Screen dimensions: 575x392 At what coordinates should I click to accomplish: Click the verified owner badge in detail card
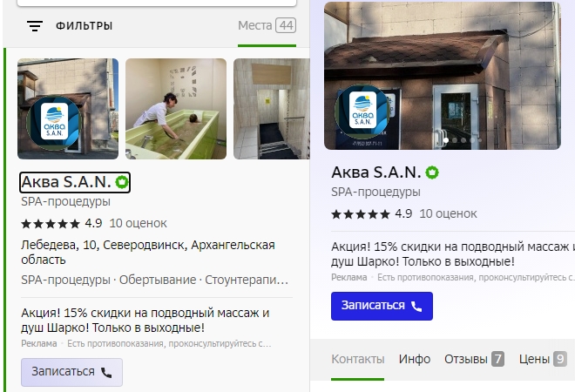coord(432,172)
